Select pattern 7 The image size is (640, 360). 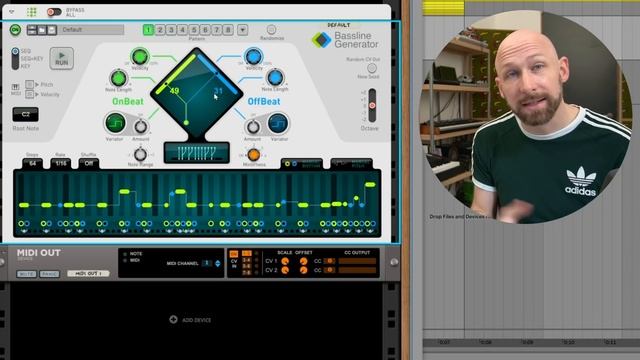click(x=217, y=30)
